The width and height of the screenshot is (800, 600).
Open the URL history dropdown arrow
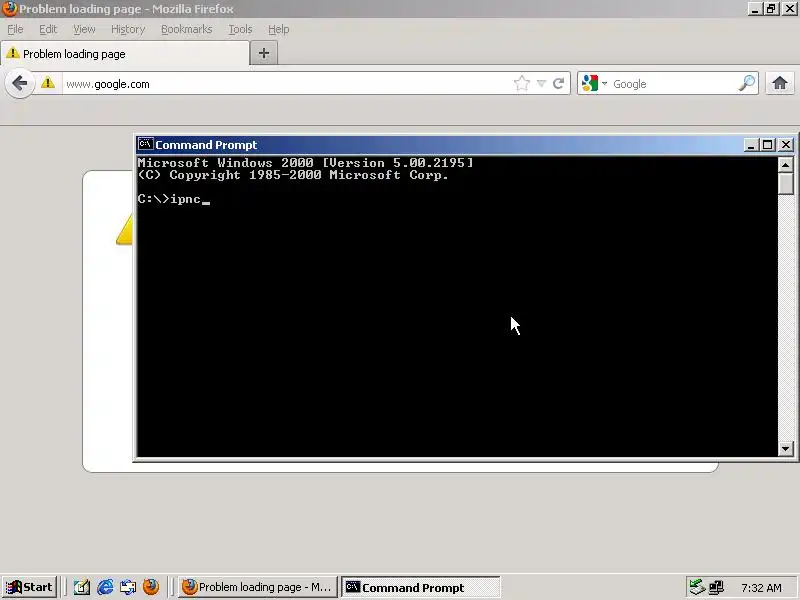(x=541, y=84)
